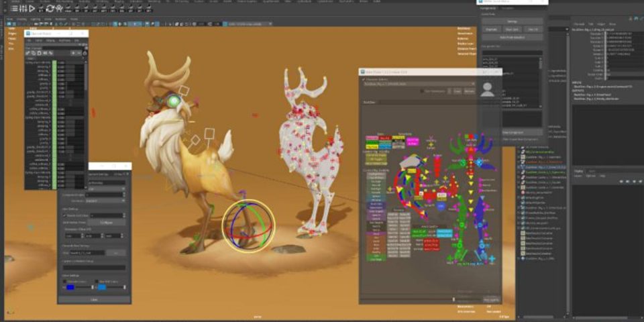Click the first of three numeric spin fields
This screenshot has width=644, height=322.
(74, 235)
